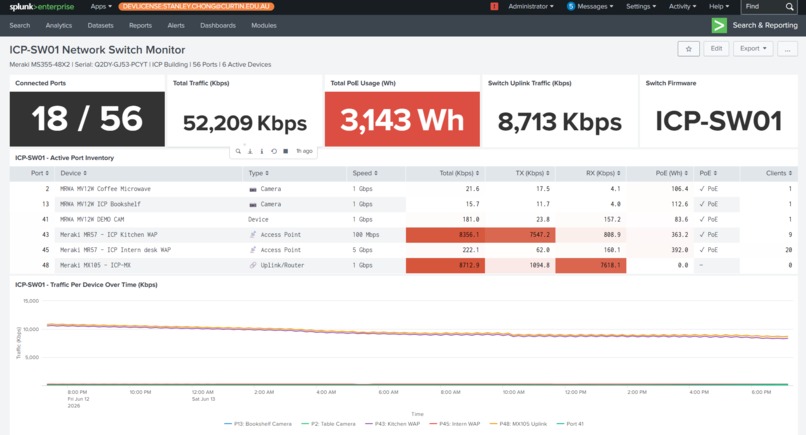The height and width of the screenshot is (435, 806).
Task: Click the Edit dashboard button
Action: (716, 49)
